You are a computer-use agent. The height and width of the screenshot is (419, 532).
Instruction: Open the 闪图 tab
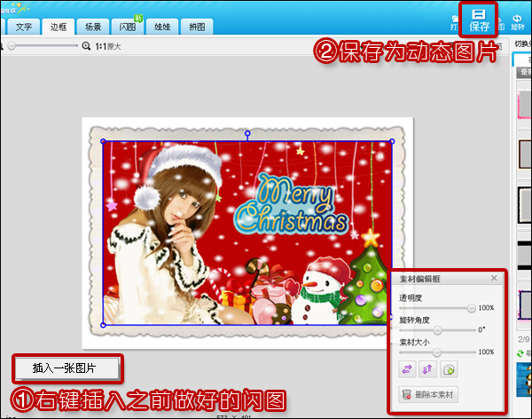(128, 27)
